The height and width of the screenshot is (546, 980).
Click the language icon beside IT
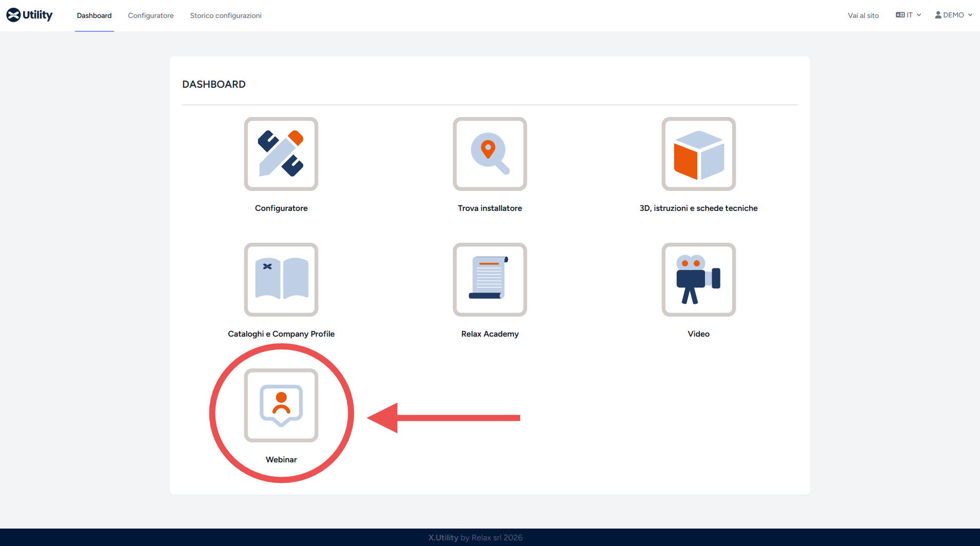click(x=900, y=15)
